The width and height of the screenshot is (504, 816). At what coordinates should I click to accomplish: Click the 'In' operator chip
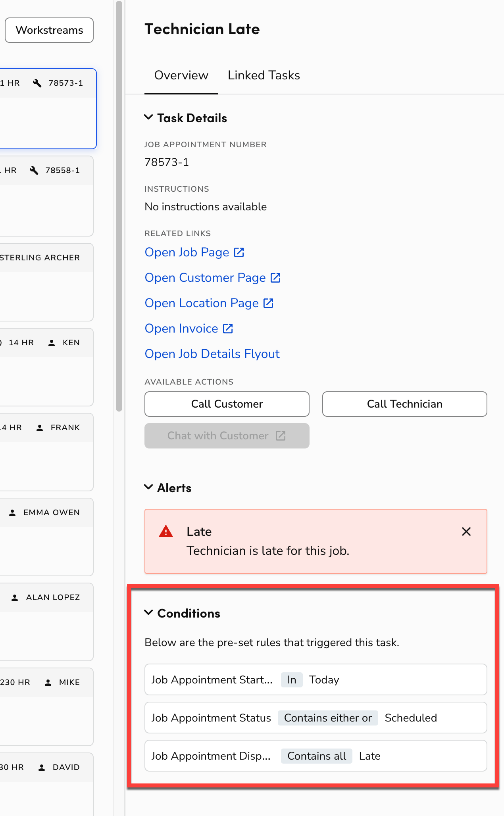click(292, 679)
